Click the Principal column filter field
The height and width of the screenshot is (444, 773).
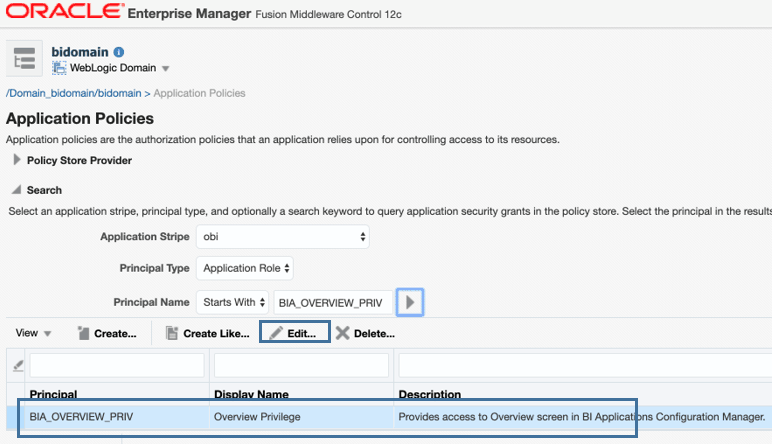117,365
